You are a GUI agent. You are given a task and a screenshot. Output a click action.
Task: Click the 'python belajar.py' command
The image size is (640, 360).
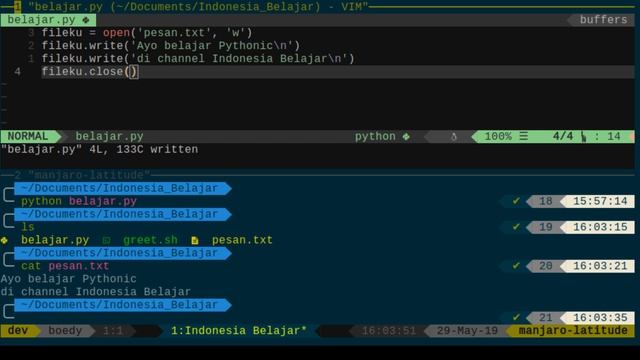(x=79, y=201)
